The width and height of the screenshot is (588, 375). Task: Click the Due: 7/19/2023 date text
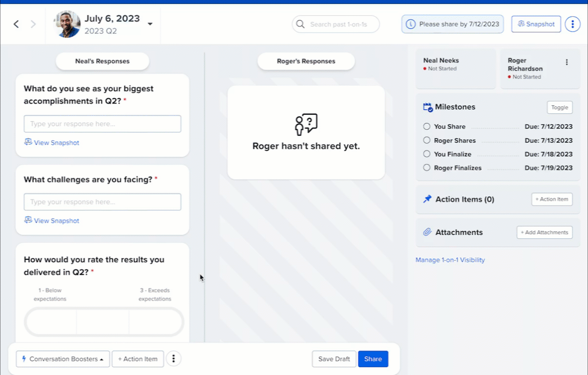pyautogui.click(x=548, y=168)
